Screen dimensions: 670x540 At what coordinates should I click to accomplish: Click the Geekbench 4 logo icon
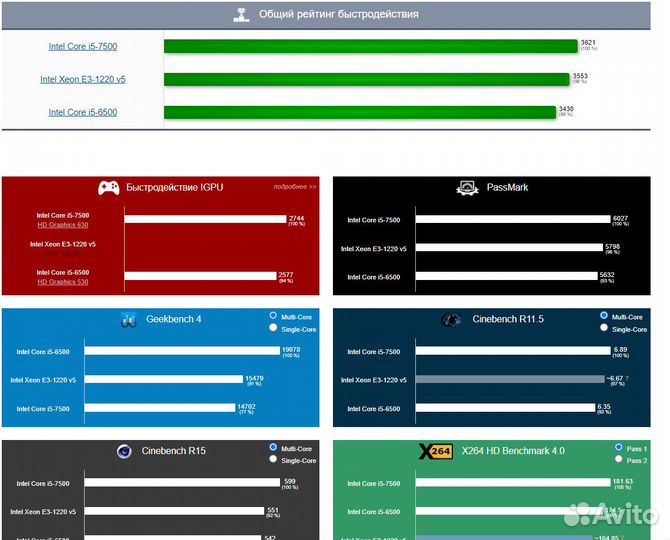128,319
